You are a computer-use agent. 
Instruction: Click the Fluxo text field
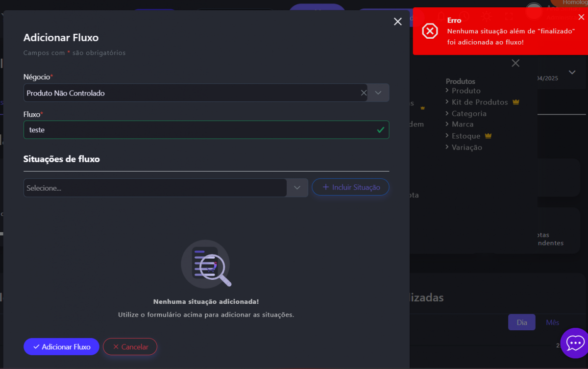coord(196,130)
